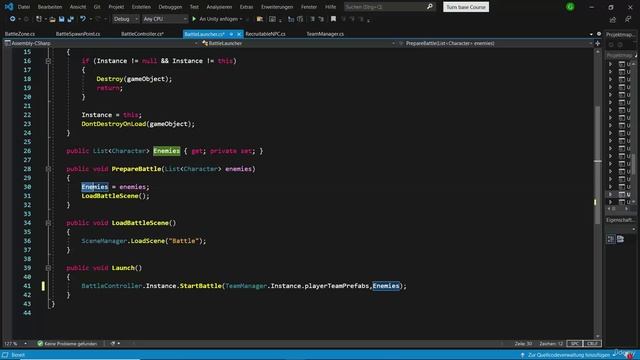Click highlighted Enemies property on line 26
Viewport: 640px width, 360px height.
[167, 151]
